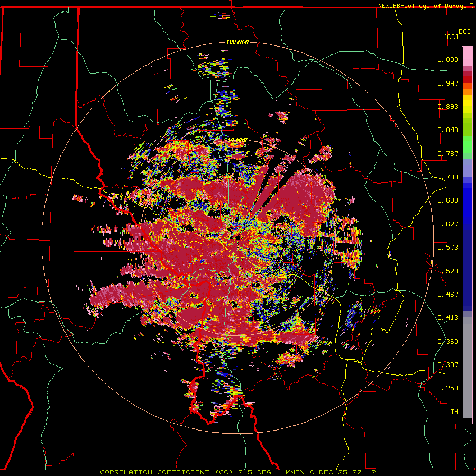This screenshot has width=476, height=476.
Task: Select the 0.360 legend value
Action: pos(448,342)
